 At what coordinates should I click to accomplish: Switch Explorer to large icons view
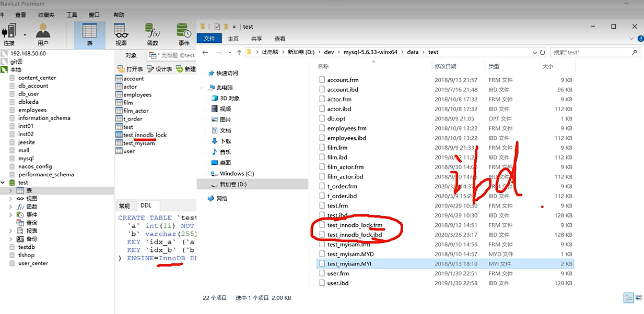tap(638, 298)
